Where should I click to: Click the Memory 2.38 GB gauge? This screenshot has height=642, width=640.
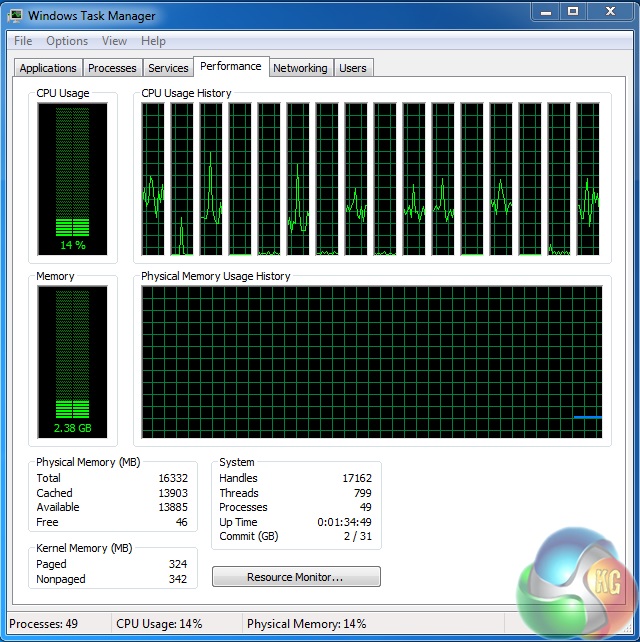tap(72, 362)
